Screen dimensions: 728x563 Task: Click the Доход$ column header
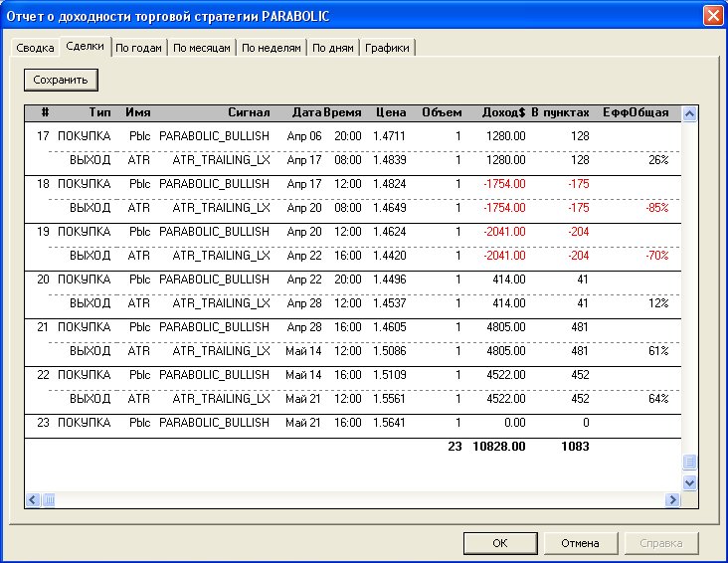(x=503, y=112)
